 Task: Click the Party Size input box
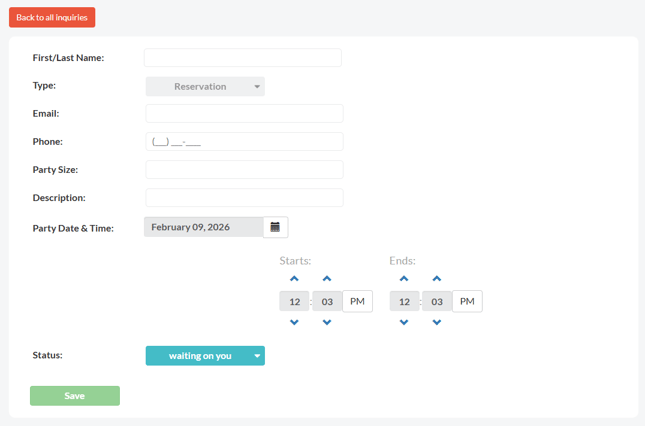(244, 170)
